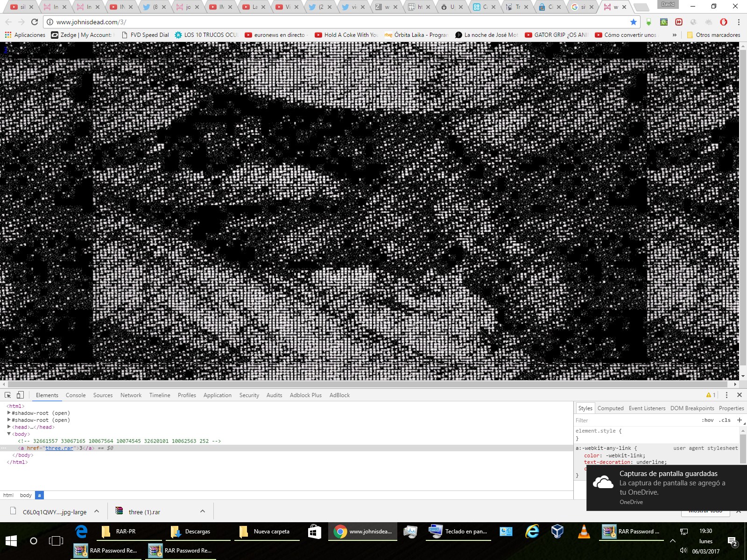Toggle the .cls class editor
The height and width of the screenshot is (560, 747).
(x=725, y=420)
